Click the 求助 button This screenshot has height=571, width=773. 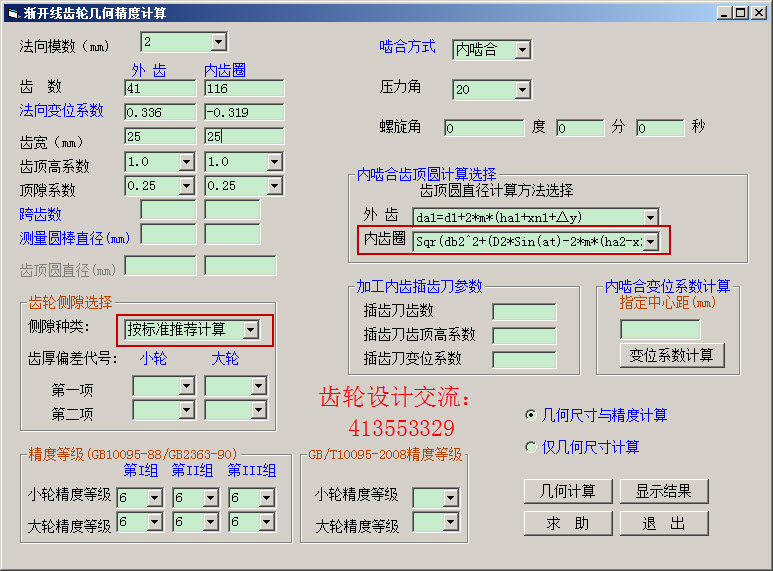(x=568, y=523)
